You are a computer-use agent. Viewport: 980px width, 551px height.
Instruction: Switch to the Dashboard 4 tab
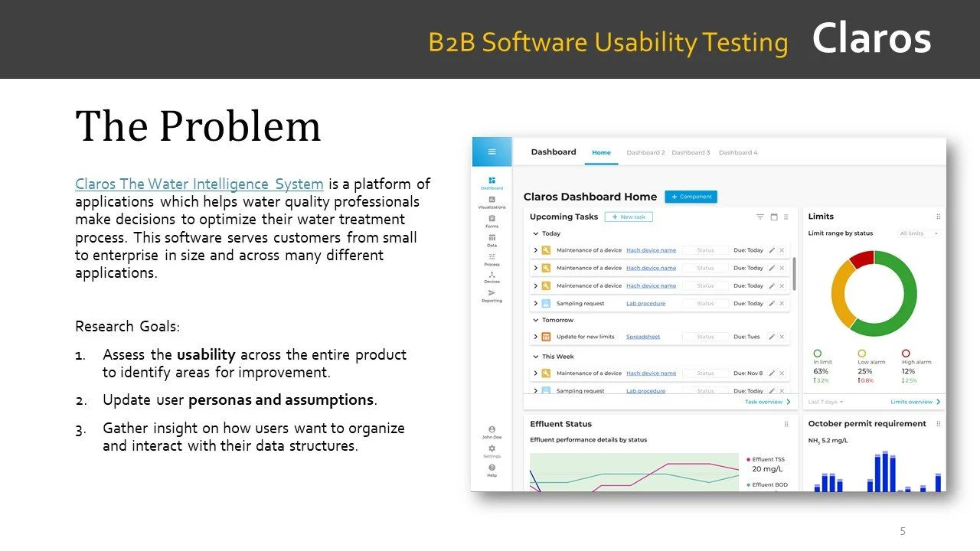pyautogui.click(x=738, y=152)
